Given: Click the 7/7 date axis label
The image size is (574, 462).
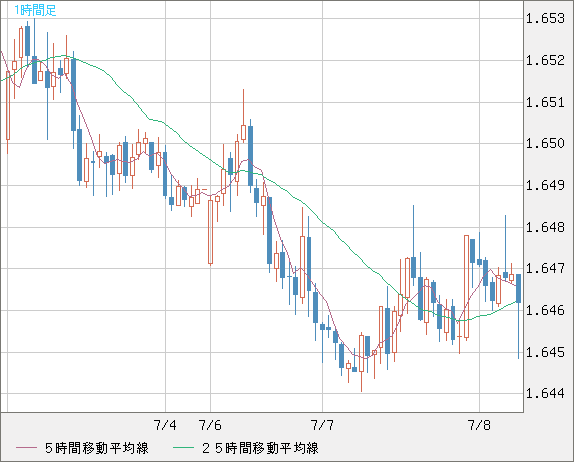Looking at the screenshot, I should 323,425.
